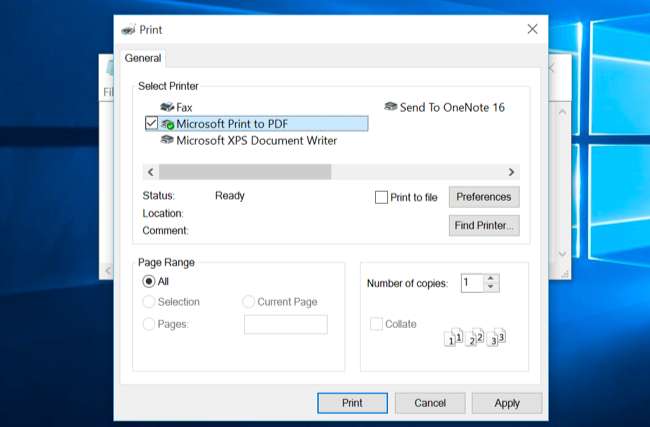Select the All page range radio button
This screenshot has width=650, height=427.
149,281
